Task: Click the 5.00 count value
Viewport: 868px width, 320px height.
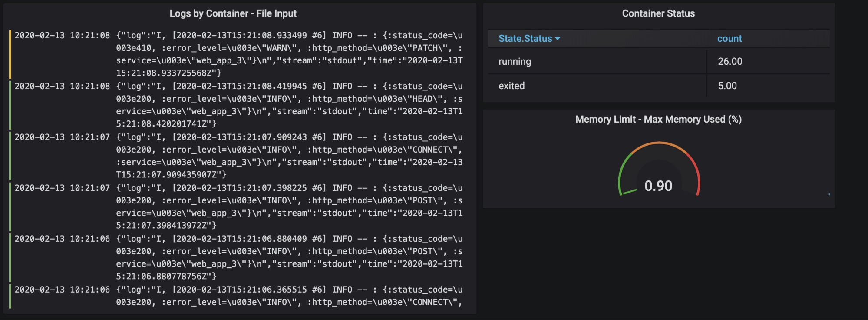Action: point(727,86)
